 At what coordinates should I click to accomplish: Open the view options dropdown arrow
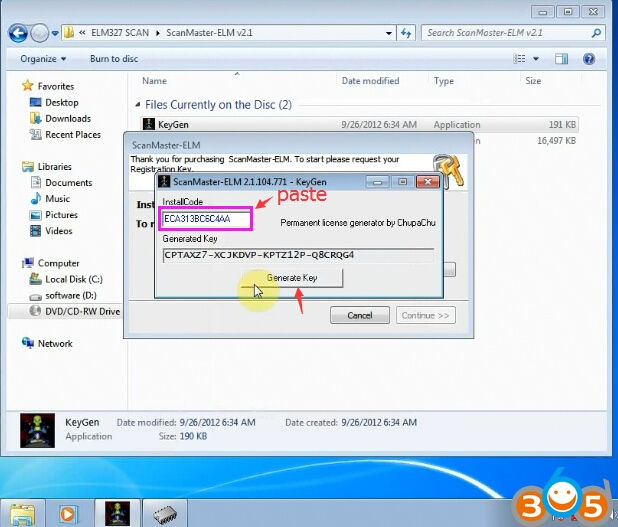point(536,59)
